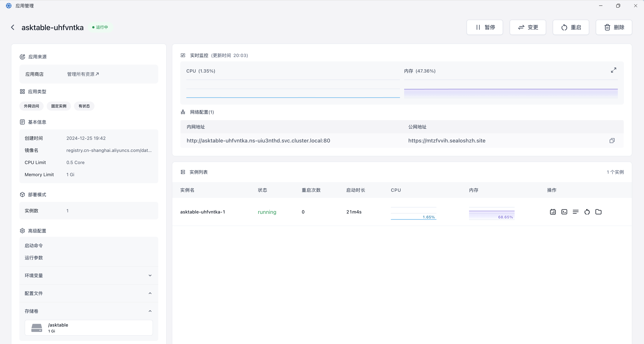Click the 变更 button
The height and width of the screenshot is (344, 644).
(x=527, y=27)
